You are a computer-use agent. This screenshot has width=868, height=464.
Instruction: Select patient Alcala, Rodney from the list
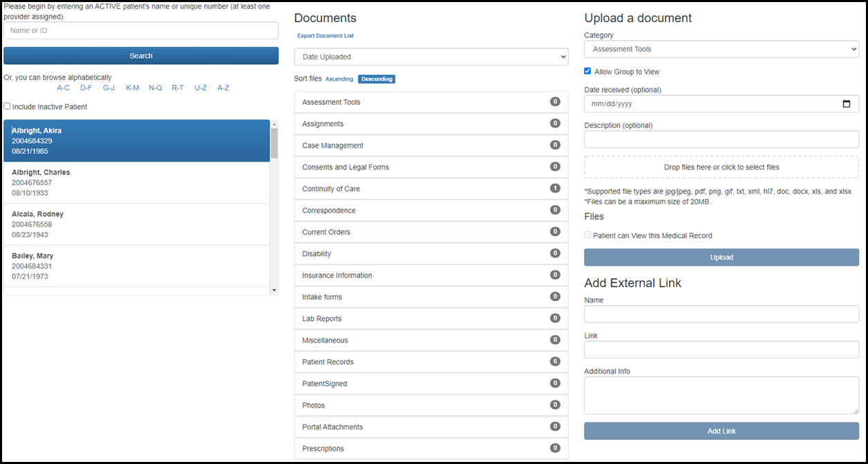pyautogui.click(x=137, y=224)
